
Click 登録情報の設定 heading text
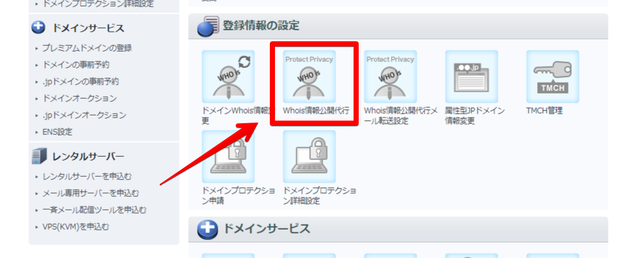click(261, 26)
